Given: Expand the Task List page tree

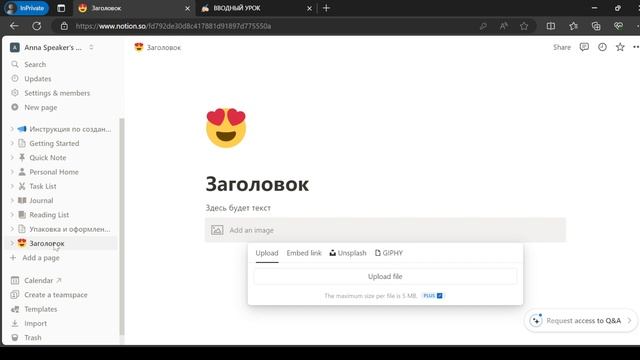Looking at the screenshot, I should (12, 186).
